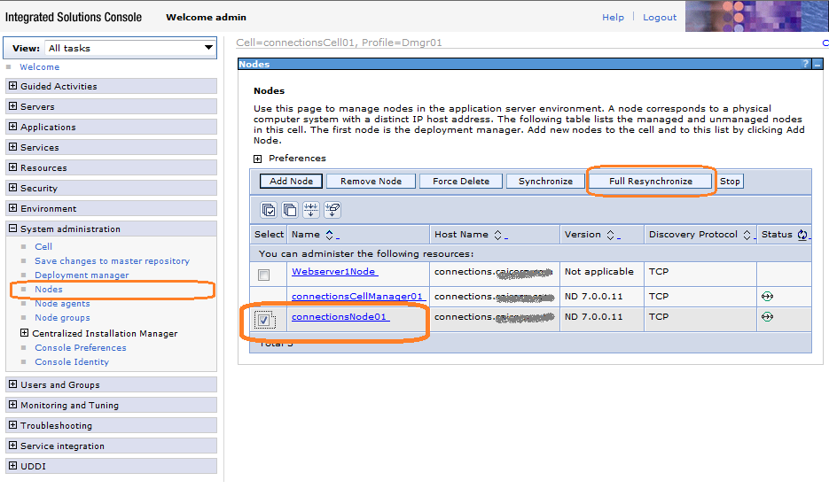Clear the filter value icon
The image size is (829, 504).
point(332,210)
